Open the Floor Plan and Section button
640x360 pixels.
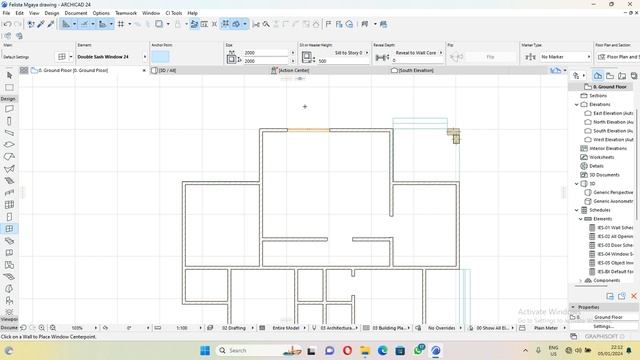click(618, 57)
